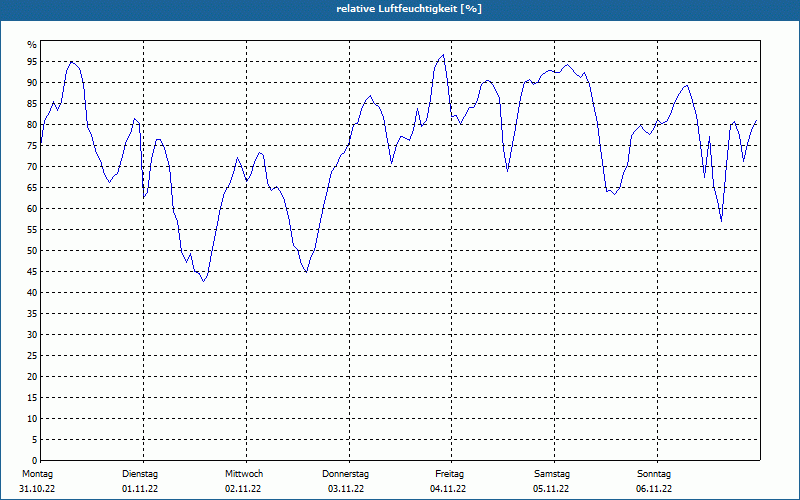Click the y-axis value '50'
The image size is (800, 500).
pyautogui.click(x=32, y=251)
